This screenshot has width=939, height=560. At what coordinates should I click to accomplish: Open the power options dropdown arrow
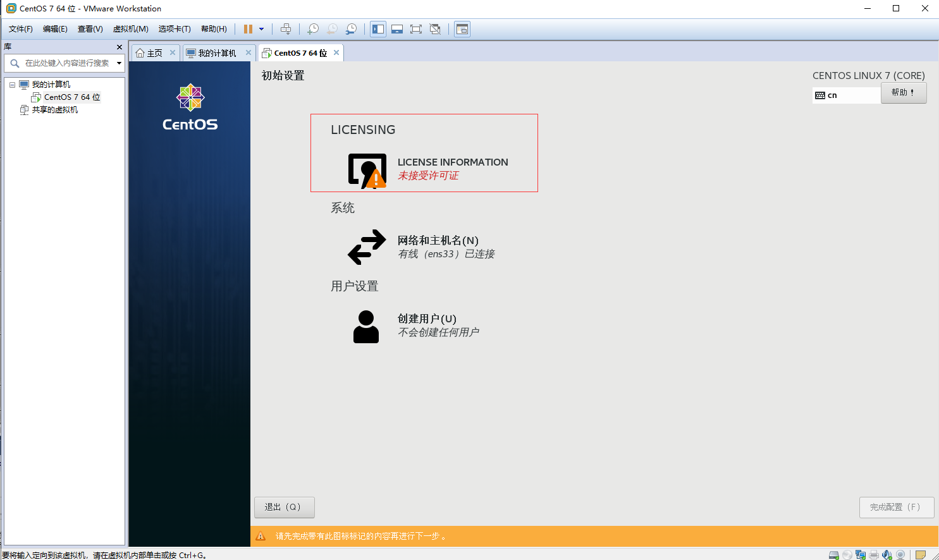261,29
